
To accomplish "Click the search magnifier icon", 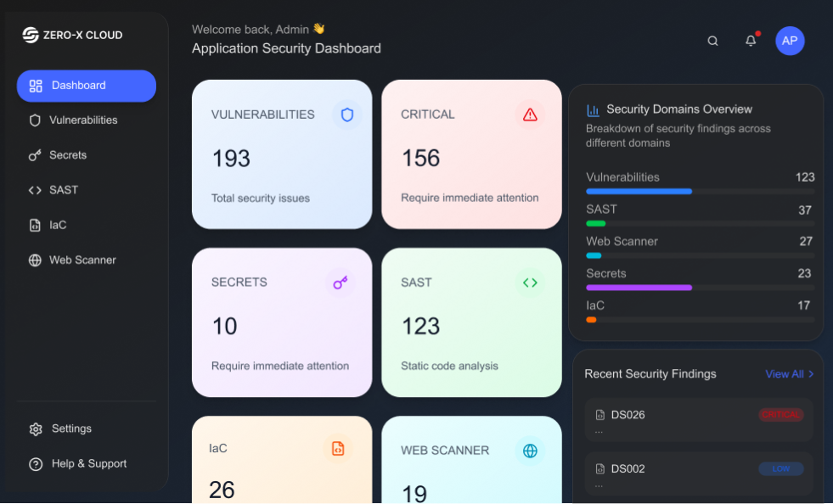I will coord(713,41).
